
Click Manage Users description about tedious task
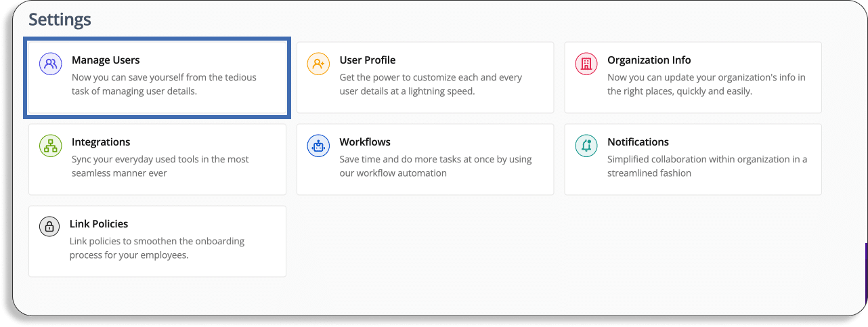pos(164,84)
